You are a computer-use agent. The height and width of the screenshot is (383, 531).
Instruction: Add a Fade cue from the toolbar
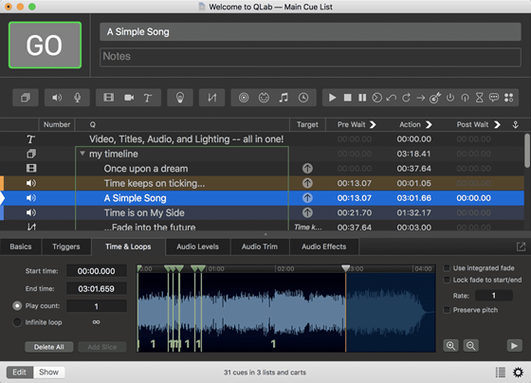coord(212,98)
